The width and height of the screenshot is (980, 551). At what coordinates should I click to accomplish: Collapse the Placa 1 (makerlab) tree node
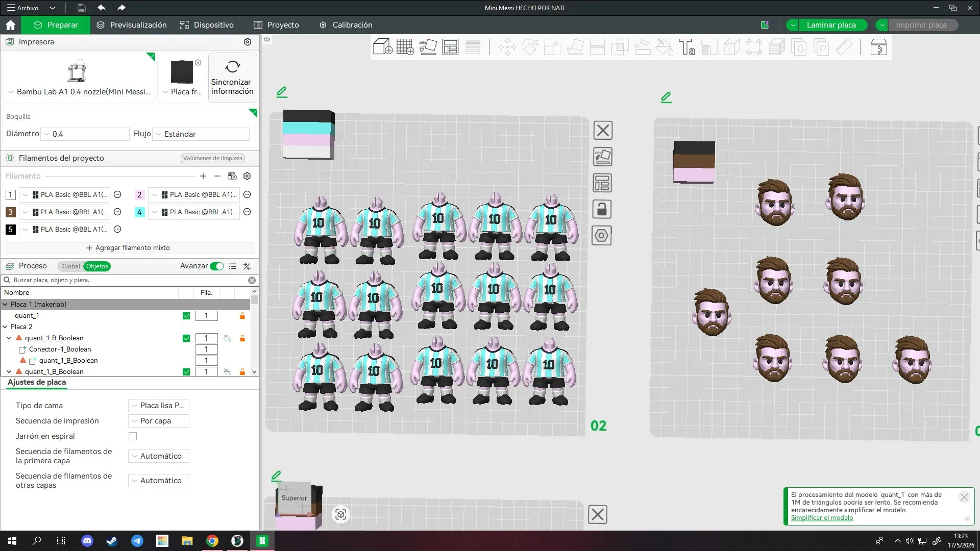pyautogui.click(x=5, y=305)
